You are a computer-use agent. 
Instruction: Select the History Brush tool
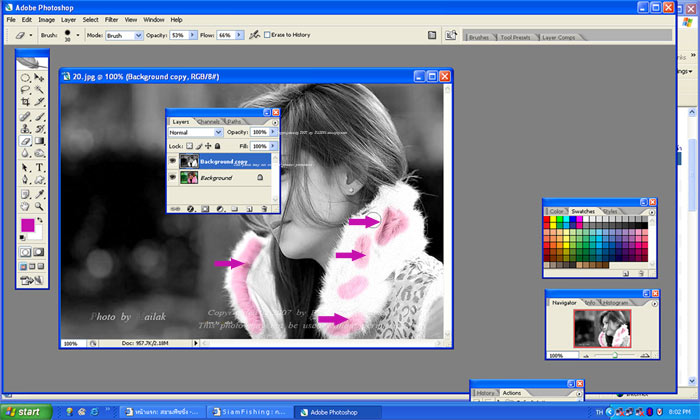coord(39,129)
